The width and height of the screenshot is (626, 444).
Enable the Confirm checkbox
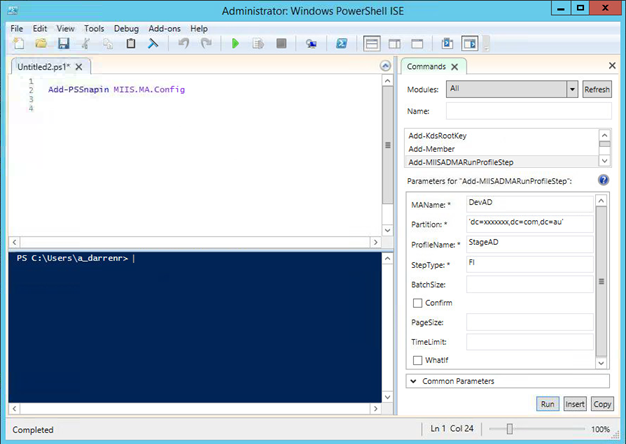tap(418, 303)
